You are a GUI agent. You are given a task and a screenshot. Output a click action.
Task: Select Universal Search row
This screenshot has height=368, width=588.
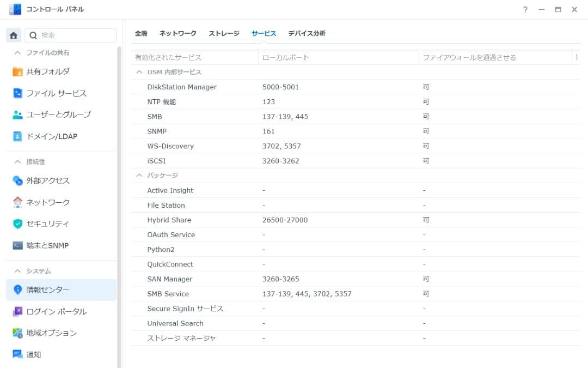(x=356, y=323)
